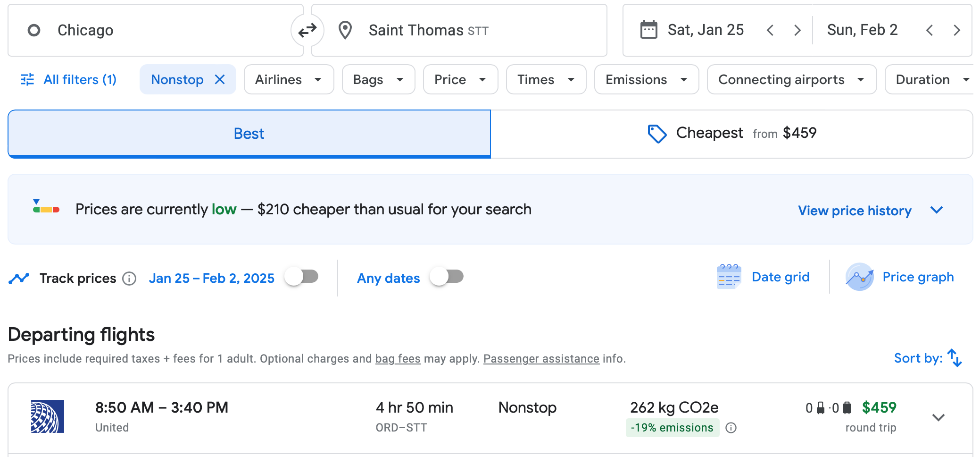Swap origin and destination with arrows icon
This screenshot has width=980, height=457.
coord(307,30)
